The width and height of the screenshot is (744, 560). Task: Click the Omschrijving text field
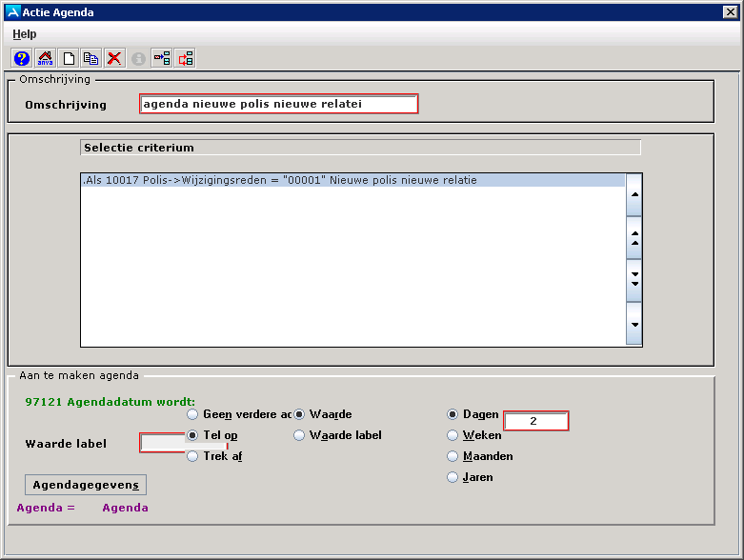tap(278, 104)
